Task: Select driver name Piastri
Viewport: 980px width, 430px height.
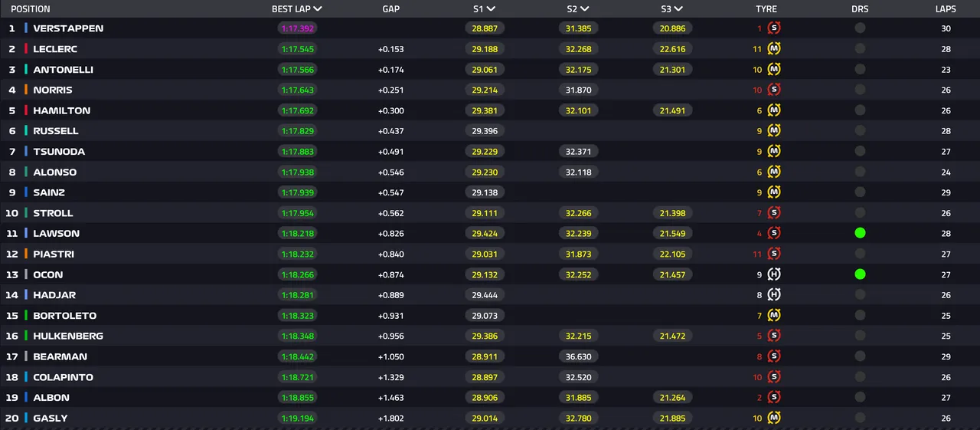Action: 54,254
